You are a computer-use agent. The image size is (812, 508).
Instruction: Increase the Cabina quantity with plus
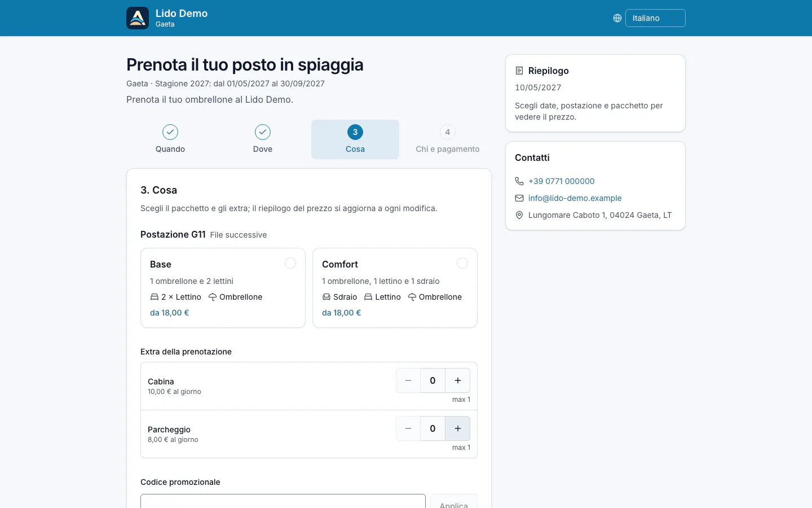[458, 380]
